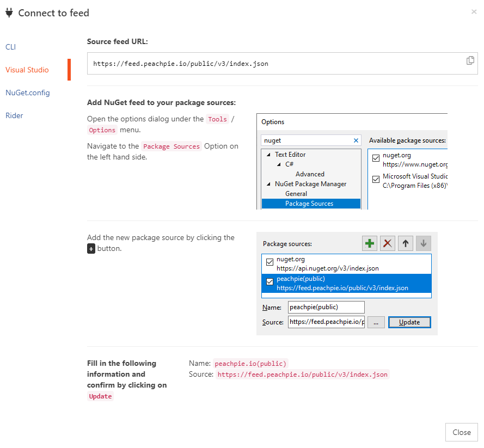Click the plug icon beside Connect to feed
The image size is (484, 448).
9,13
